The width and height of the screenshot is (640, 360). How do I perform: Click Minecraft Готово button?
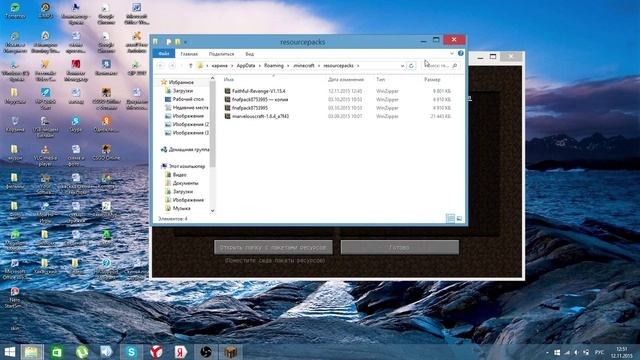(x=400, y=247)
